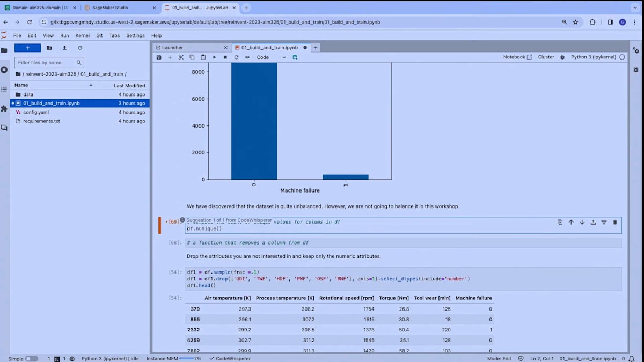This screenshot has width=644, height=362.
Task: Move the active cell up
Action: click(x=571, y=222)
